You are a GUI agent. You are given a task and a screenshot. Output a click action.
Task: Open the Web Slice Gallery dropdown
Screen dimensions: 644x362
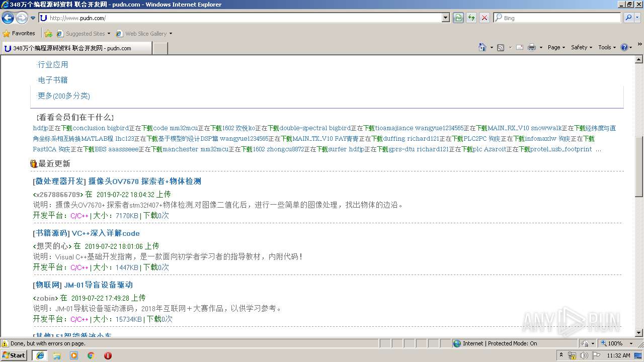[x=144, y=34]
